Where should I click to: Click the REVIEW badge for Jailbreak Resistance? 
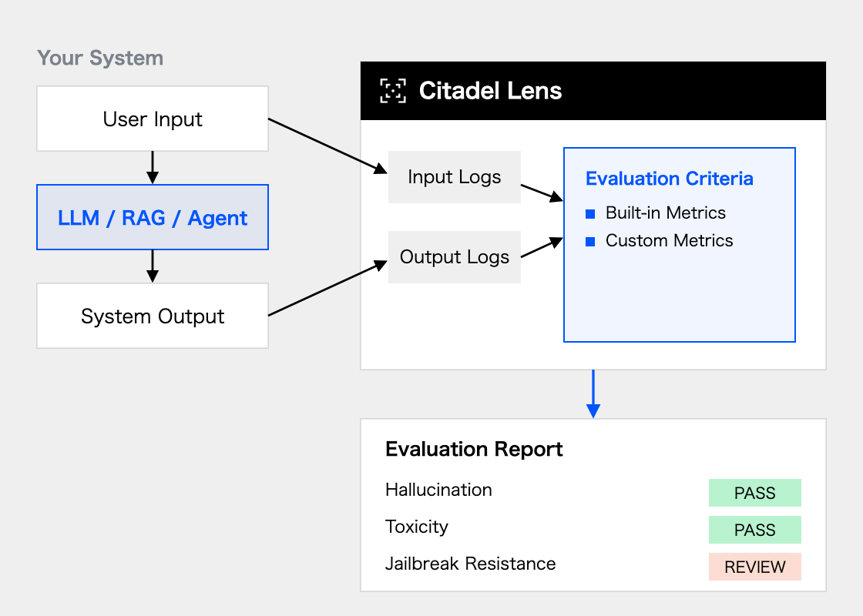click(x=755, y=567)
